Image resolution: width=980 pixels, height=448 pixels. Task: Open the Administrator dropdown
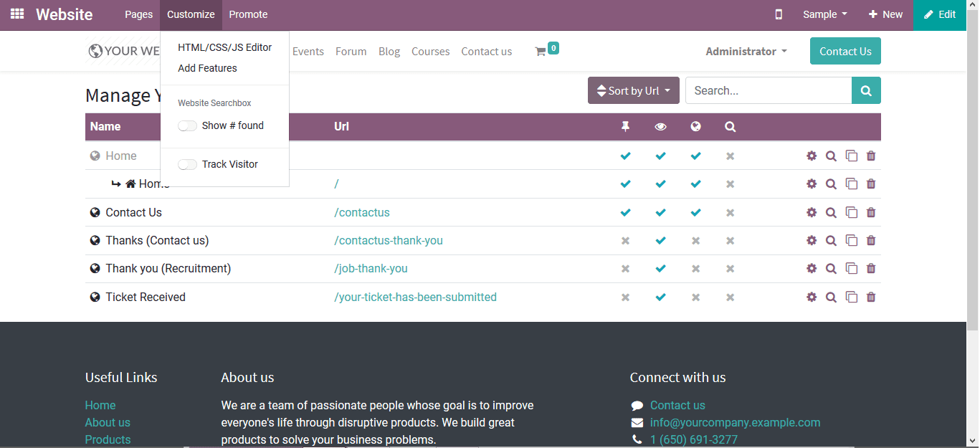pos(746,51)
